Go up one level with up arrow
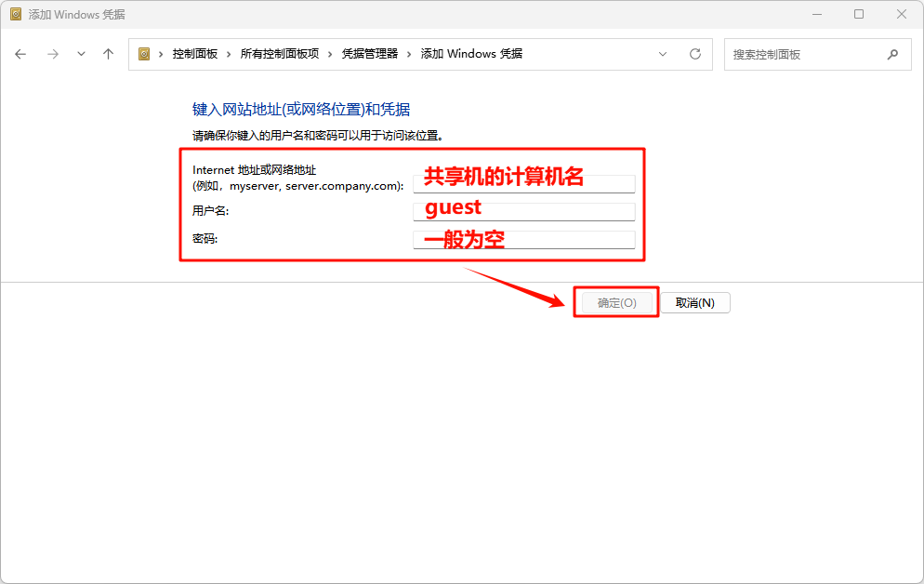 (x=108, y=54)
